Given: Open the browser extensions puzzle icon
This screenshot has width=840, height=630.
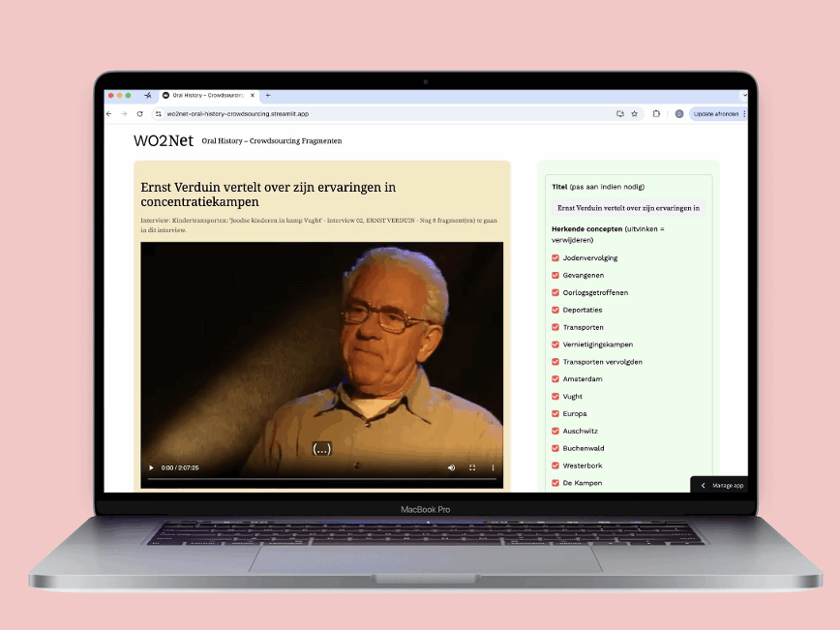Looking at the screenshot, I should (x=657, y=113).
